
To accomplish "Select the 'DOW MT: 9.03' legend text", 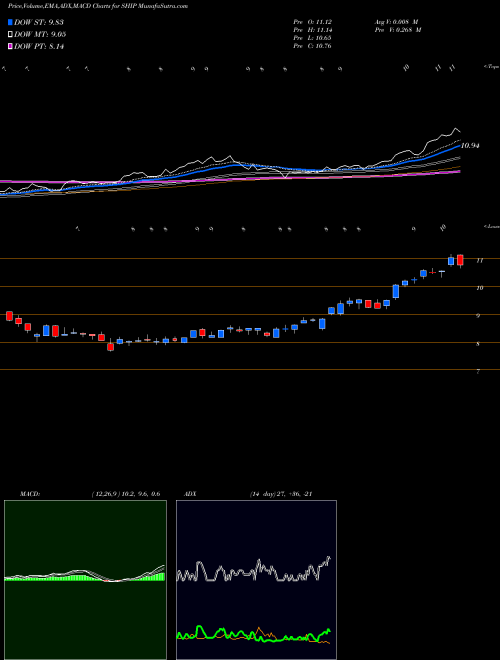I will click(x=40, y=35).
